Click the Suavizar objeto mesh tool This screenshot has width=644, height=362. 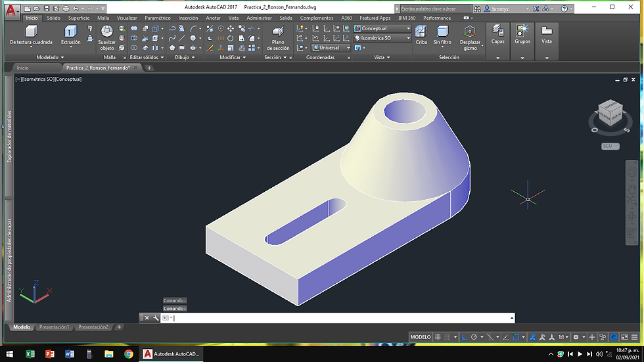pyautogui.click(x=106, y=37)
